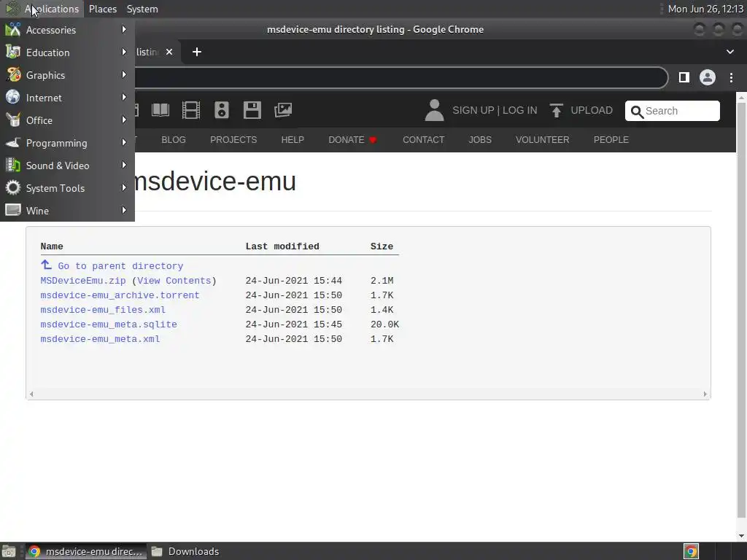Open msdevice-emu_archive.torrent link
747x560 pixels.
pos(120,295)
